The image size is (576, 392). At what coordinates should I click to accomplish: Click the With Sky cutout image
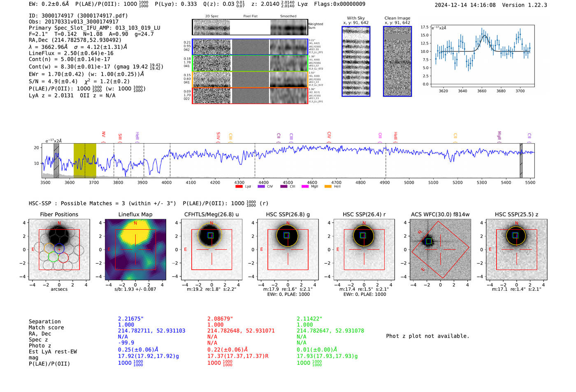click(x=356, y=61)
